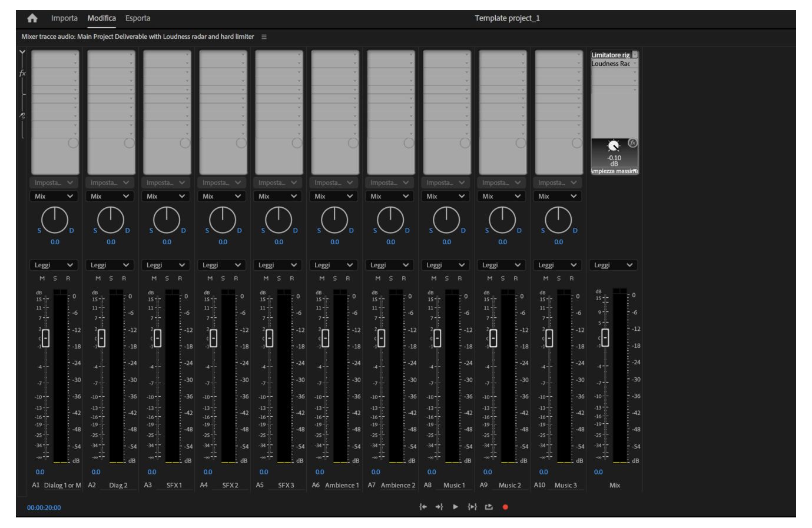
Task: Click the volume fader handle on track A5
Action: tap(269, 338)
